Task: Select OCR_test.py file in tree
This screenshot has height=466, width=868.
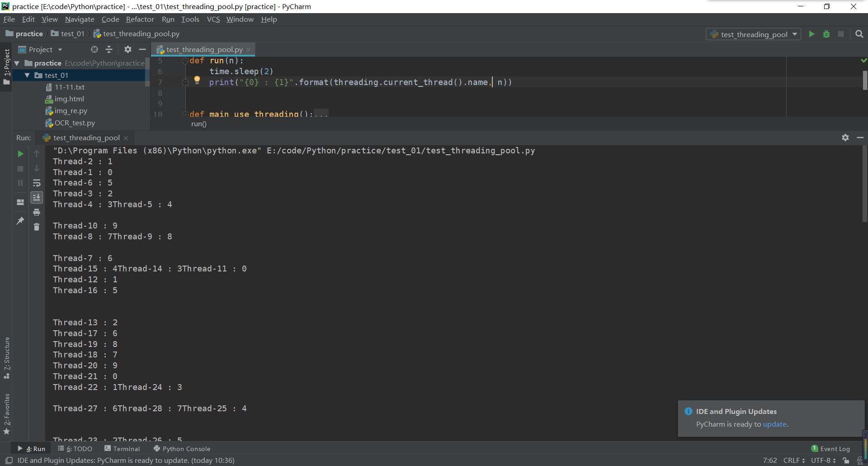Action: [75, 123]
